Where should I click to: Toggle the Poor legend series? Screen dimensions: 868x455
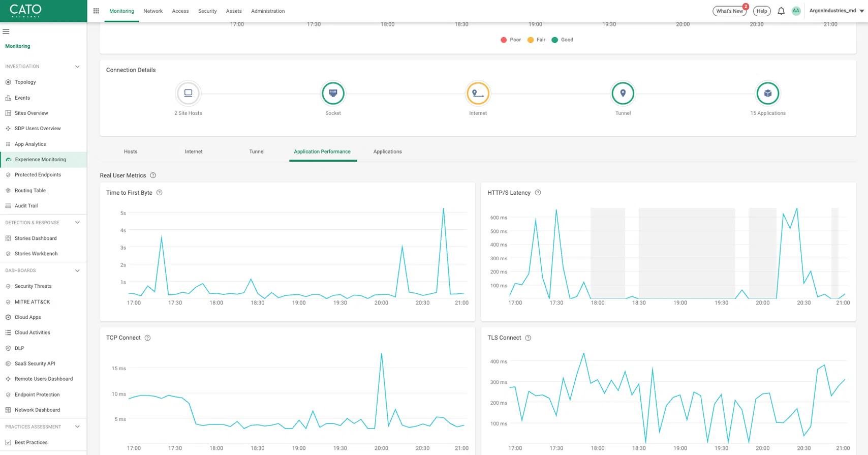tap(511, 40)
